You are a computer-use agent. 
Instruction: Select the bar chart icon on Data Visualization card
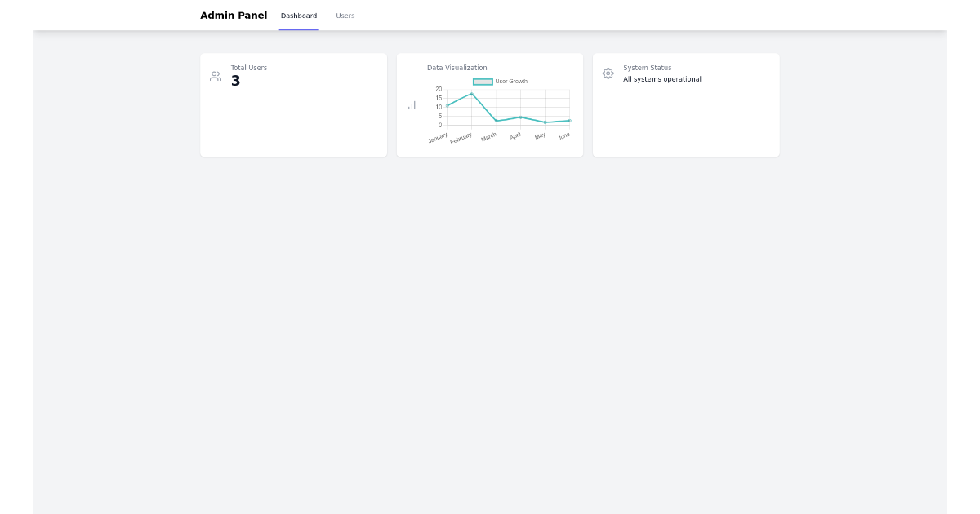click(412, 106)
